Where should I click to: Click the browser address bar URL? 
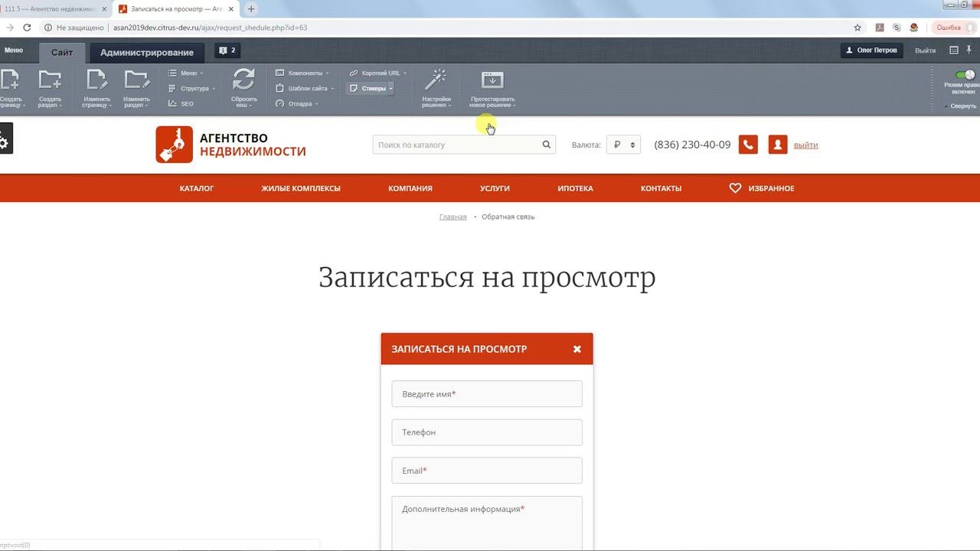[210, 28]
